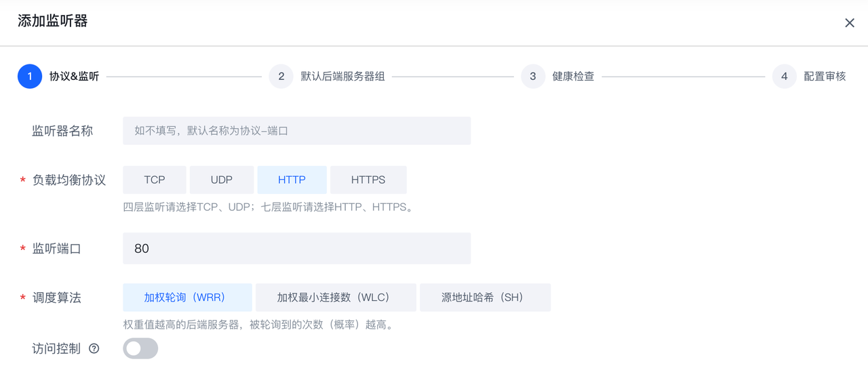Click step 4 circle number icon
Screen dimensions: 868x387
click(784, 77)
